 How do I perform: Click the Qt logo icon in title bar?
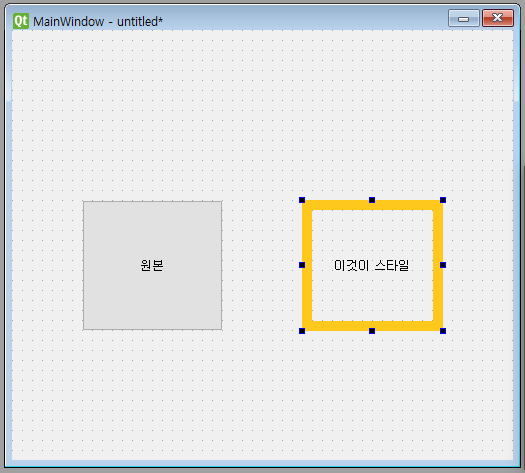pos(21,21)
